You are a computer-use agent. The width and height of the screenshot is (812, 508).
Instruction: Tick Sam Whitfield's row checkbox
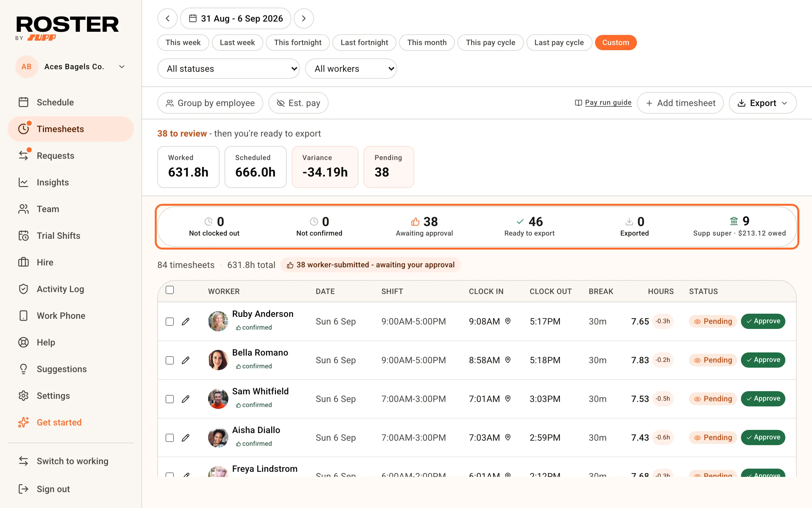click(170, 399)
